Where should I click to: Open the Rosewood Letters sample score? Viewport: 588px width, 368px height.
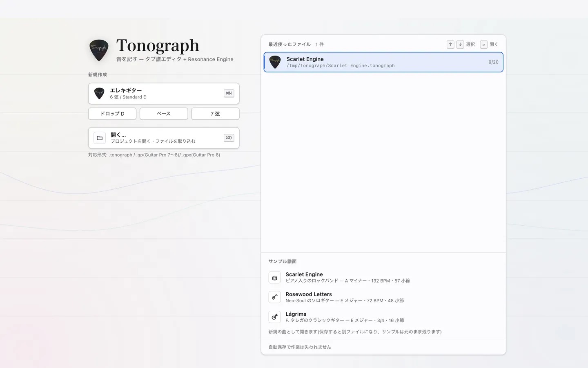(383, 297)
